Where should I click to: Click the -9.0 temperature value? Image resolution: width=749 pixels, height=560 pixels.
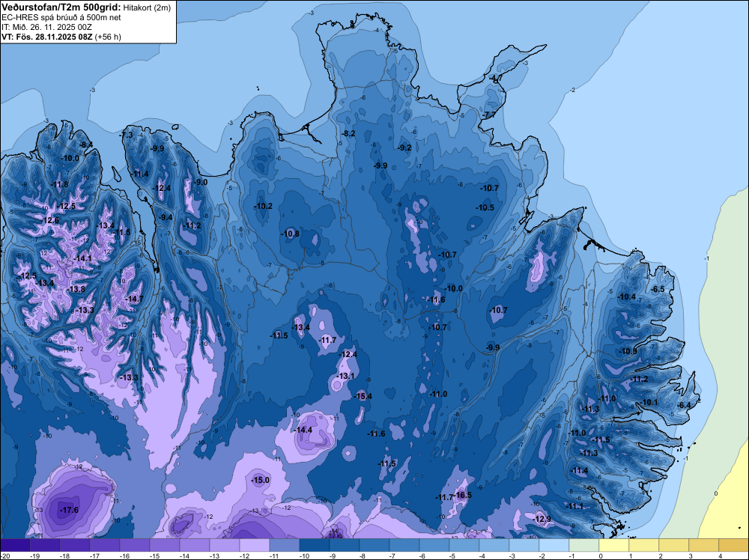[201, 182]
